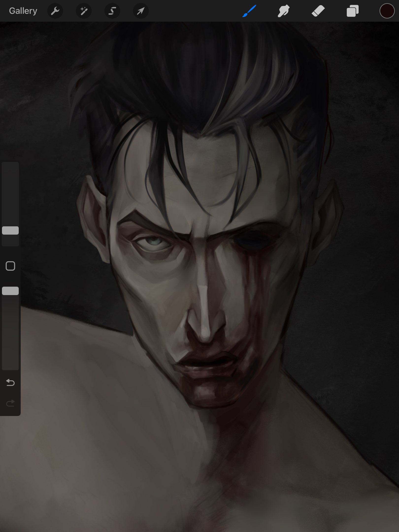The width and height of the screenshot is (399, 532).
Task: Activate the Transform arrow tool
Action: point(141,11)
